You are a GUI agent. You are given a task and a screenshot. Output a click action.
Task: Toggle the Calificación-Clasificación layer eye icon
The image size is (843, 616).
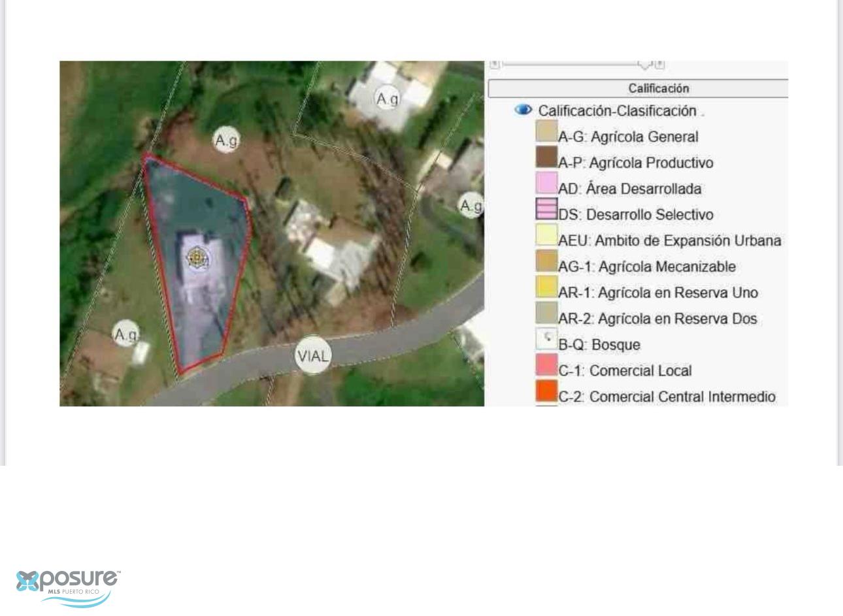click(x=523, y=110)
